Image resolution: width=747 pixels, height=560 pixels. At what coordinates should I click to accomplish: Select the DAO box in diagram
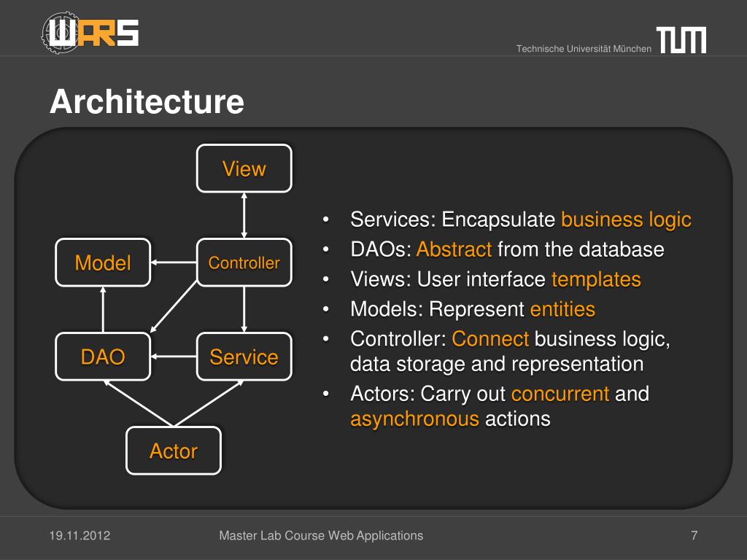coord(103,357)
